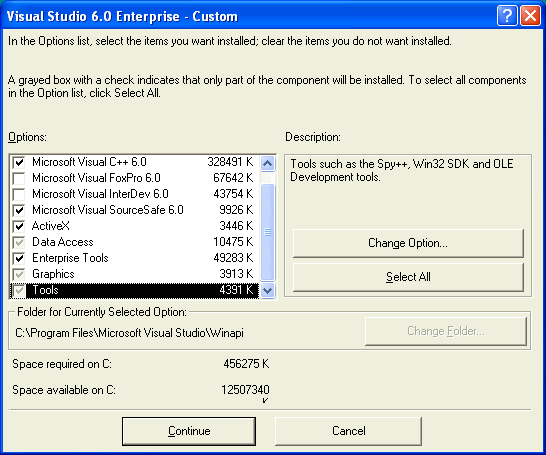Click the 10475 K size value
The height and width of the screenshot is (455, 546).
click(233, 242)
